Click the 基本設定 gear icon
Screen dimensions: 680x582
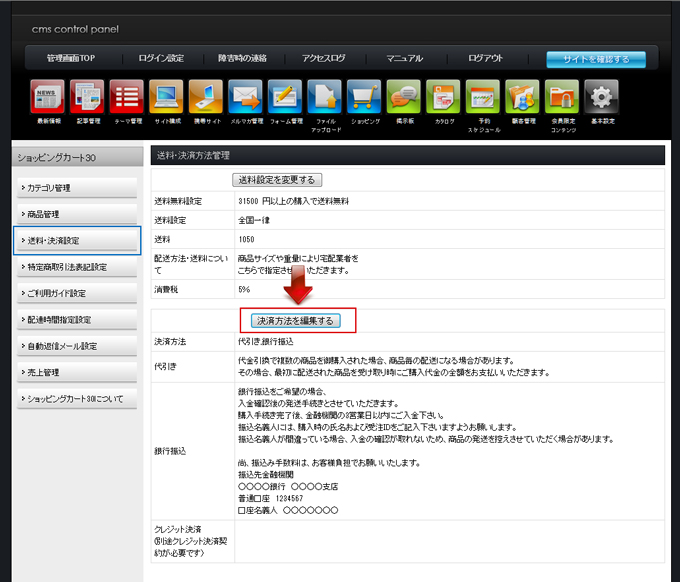pyautogui.click(x=601, y=97)
